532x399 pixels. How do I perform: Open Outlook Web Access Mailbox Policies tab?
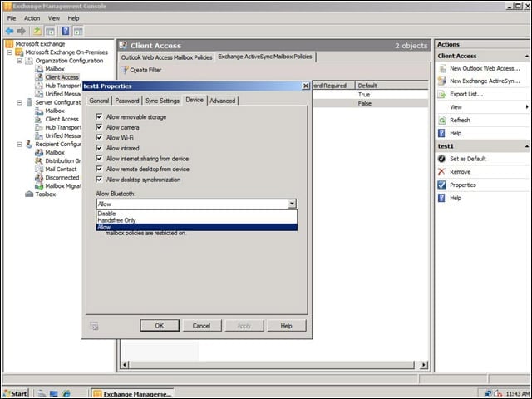coord(166,57)
